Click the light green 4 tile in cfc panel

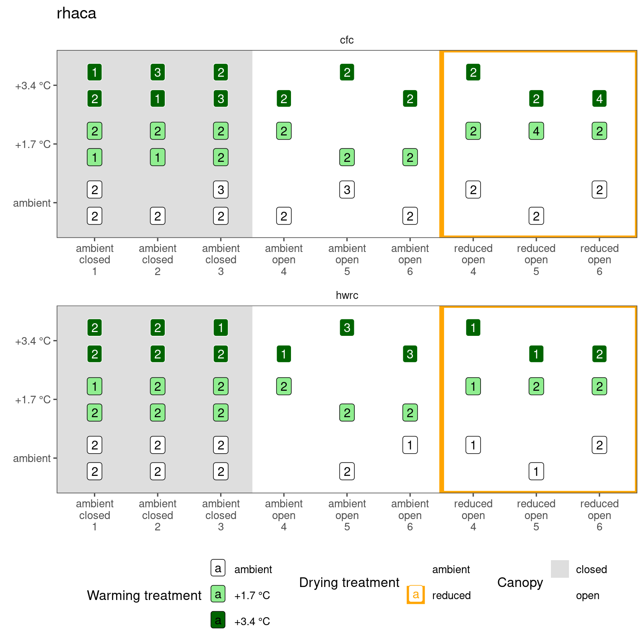click(x=536, y=131)
